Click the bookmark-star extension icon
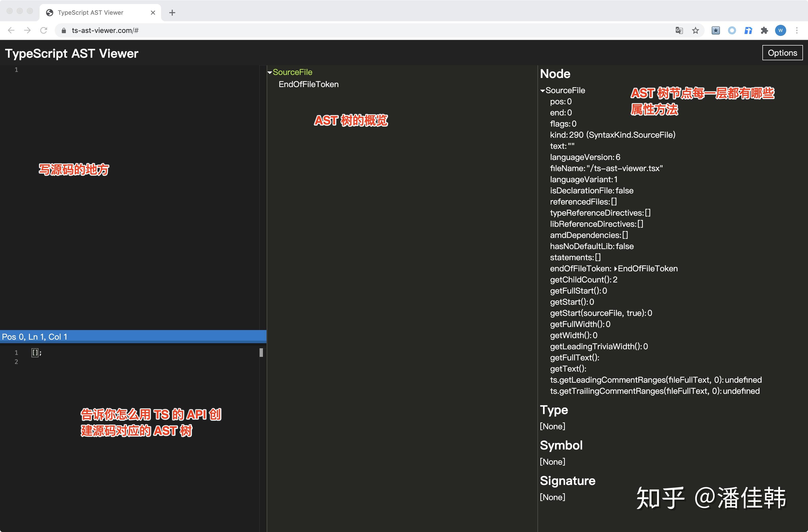 coord(716,31)
